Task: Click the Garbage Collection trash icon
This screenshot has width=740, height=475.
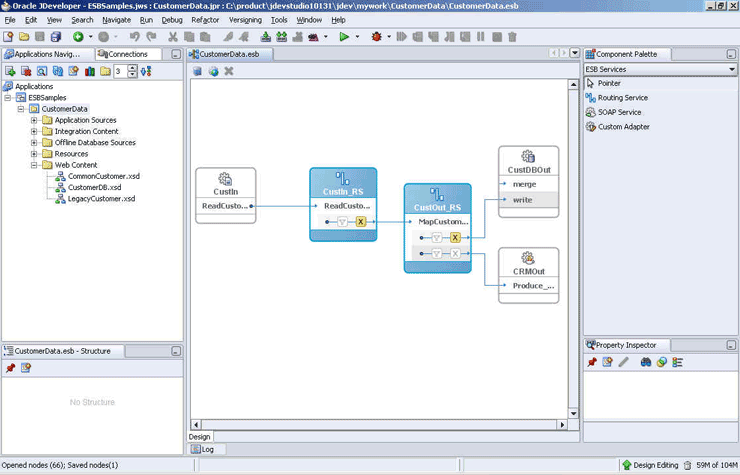Action: [513, 37]
